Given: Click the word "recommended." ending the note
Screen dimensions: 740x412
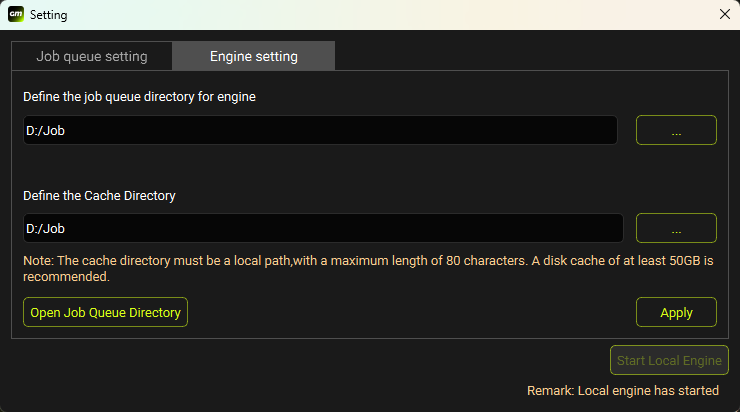Looking at the screenshot, I should point(66,277).
